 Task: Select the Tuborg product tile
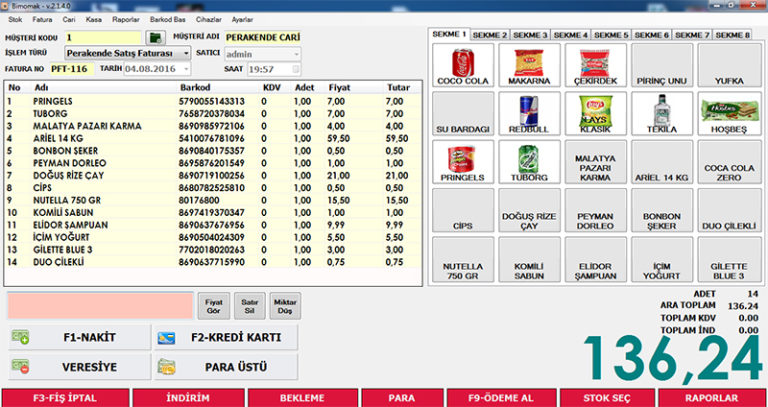[529, 162]
